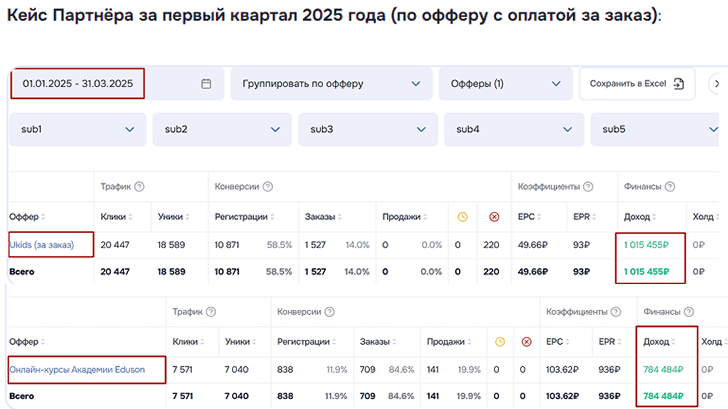Click the Всего label under Eduson row

(21, 396)
